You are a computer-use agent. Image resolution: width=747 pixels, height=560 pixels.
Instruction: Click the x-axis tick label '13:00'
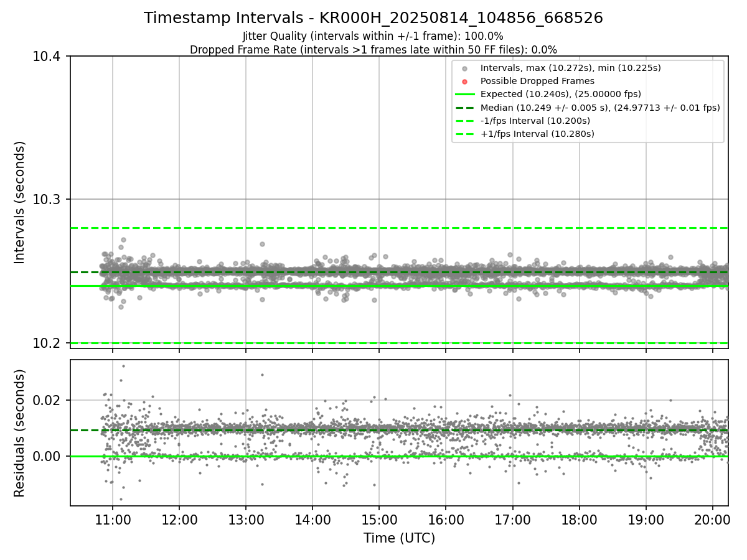(x=246, y=519)
